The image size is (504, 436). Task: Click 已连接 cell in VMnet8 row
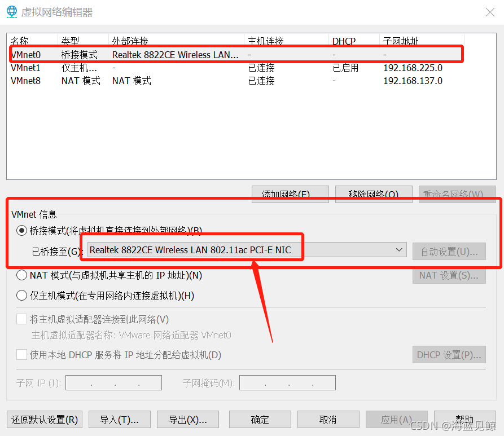click(261, 81)
